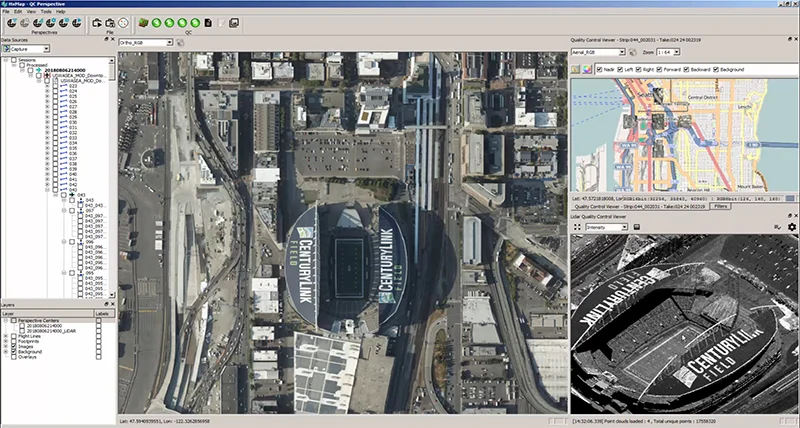Click the blue color swatch beside RGB values

[790, 198]
